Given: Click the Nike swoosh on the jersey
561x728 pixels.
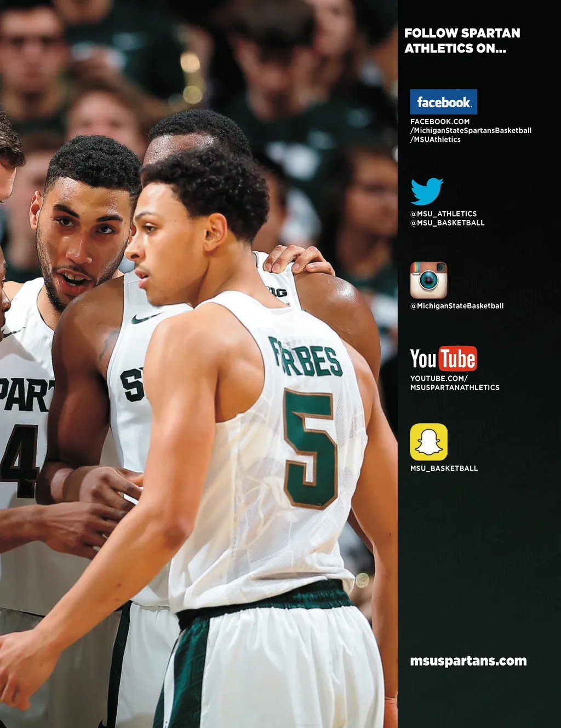Looking at the screenshot, I should point(146,318).
